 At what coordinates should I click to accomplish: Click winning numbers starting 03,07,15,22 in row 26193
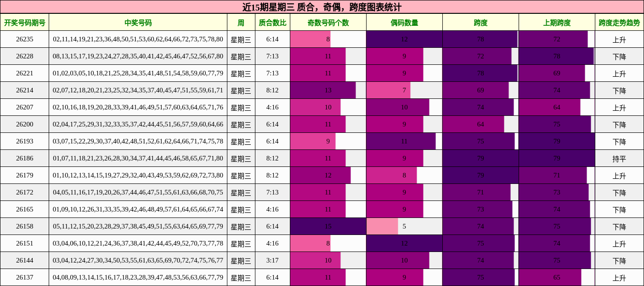click(138, 141)
